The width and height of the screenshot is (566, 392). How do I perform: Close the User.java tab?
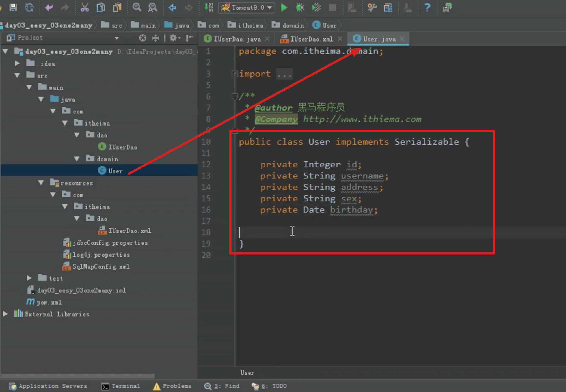pyautogui.click(x=402, y=39)
